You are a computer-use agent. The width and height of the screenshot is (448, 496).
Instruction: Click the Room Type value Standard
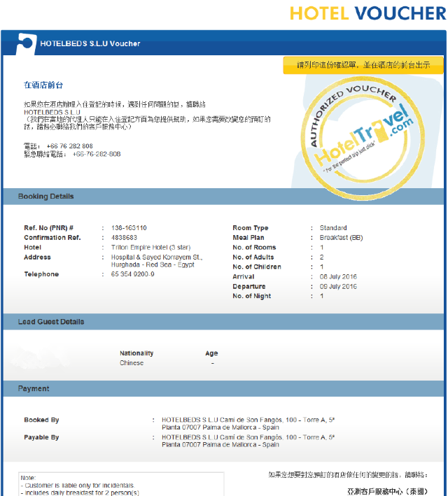tap(333, 228)
